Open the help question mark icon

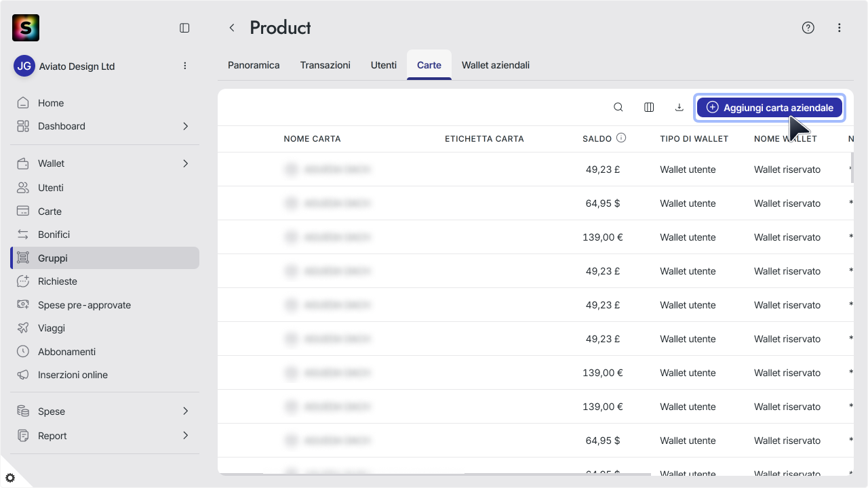(x=808, y=28)
